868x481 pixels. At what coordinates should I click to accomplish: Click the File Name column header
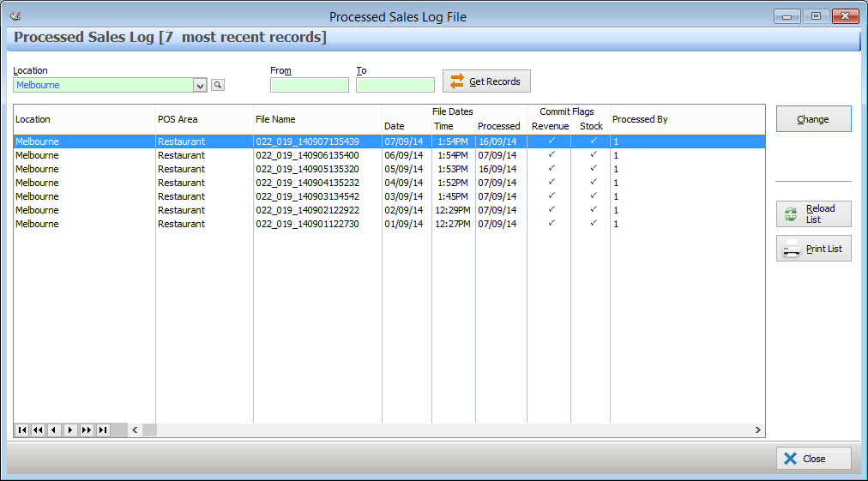tap(275, 119)
